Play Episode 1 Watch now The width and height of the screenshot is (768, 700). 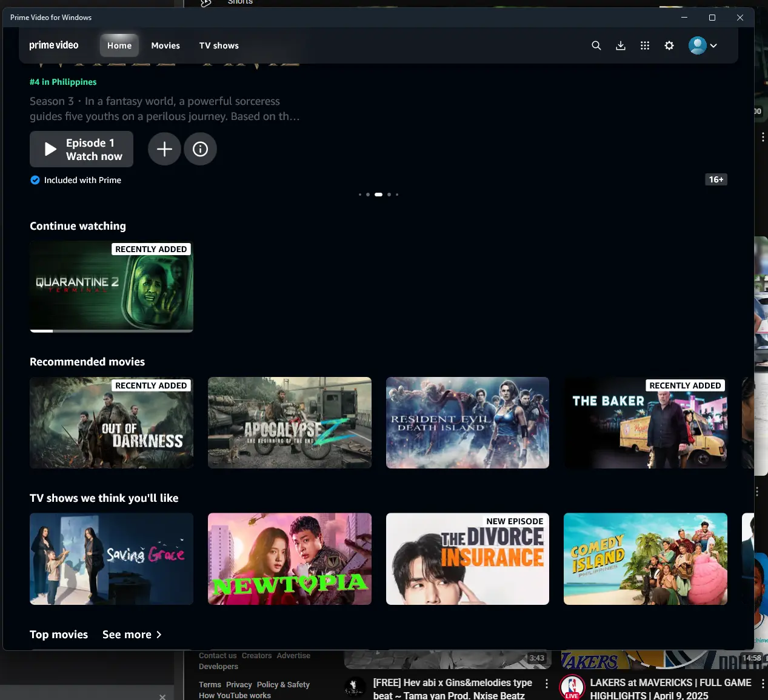tap(81, 149)
